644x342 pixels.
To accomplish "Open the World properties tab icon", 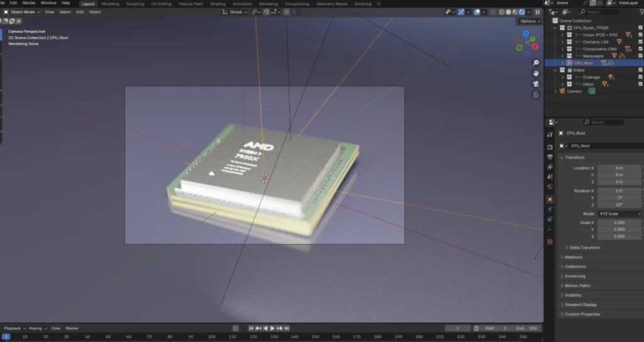I will 550,187.
